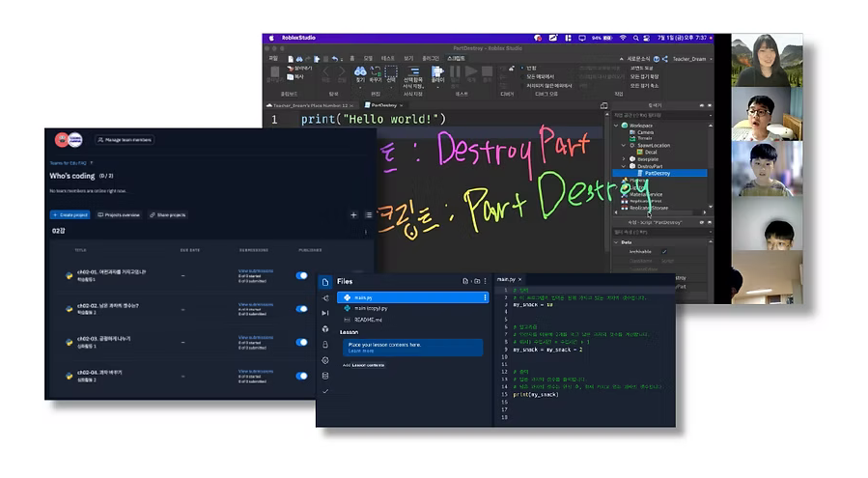Click the dotted-square Select icon in Roblox Studio
868x478 pixels.
coord(391,72)
